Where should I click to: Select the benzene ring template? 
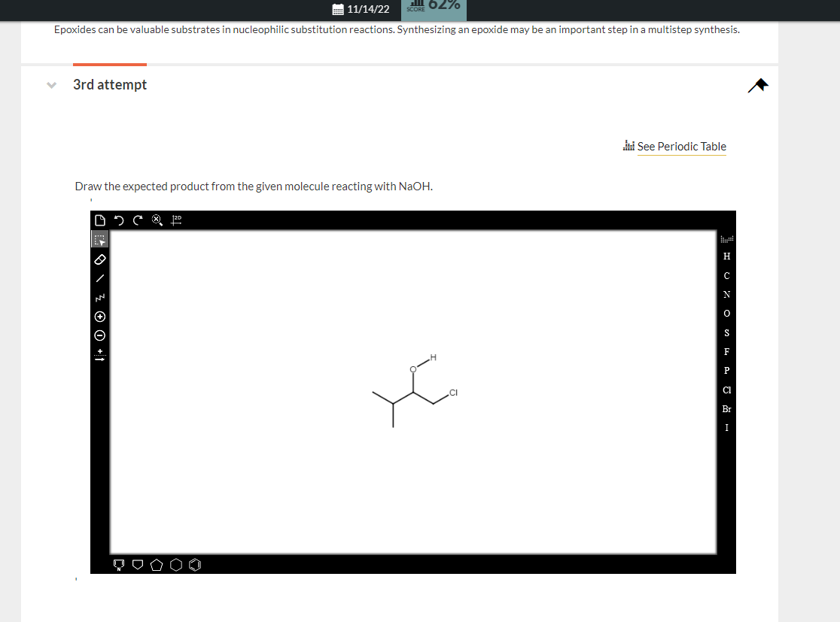[195, 564]
